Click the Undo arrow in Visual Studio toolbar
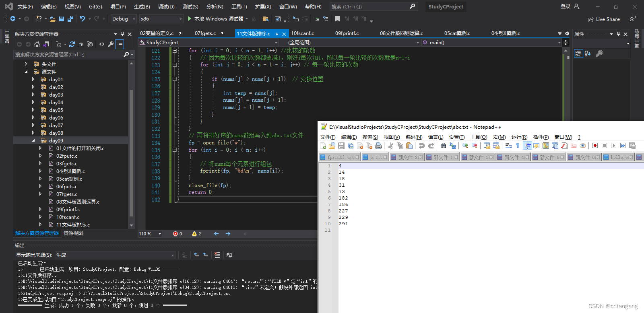644x313 pixels. coord(83,19)
